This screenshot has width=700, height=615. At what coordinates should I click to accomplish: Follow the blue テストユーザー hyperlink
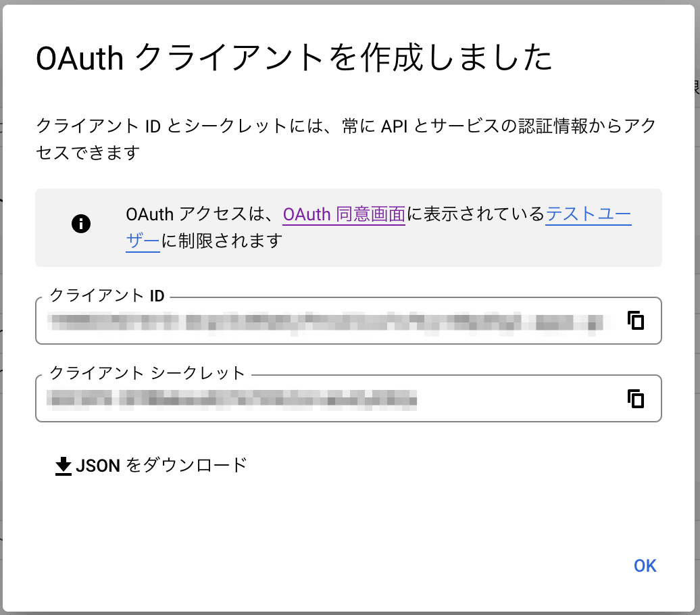(x=587, y=214)
